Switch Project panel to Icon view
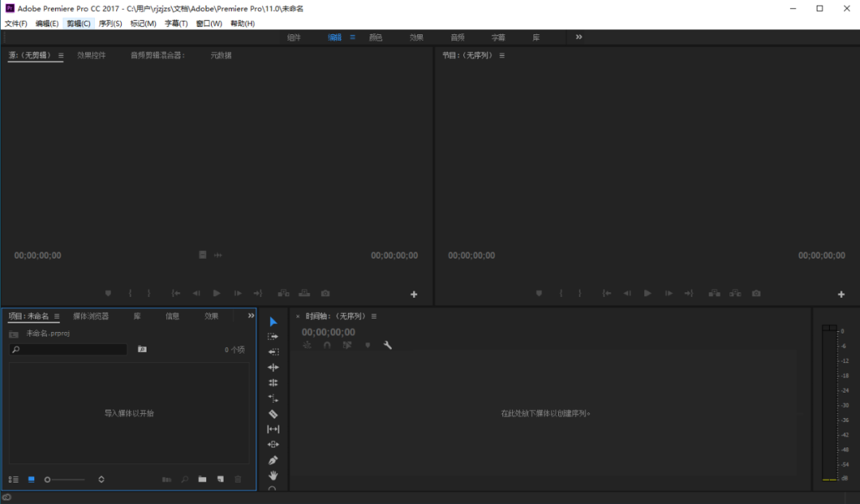Viewport: 860px width, 504px height. 31,479
